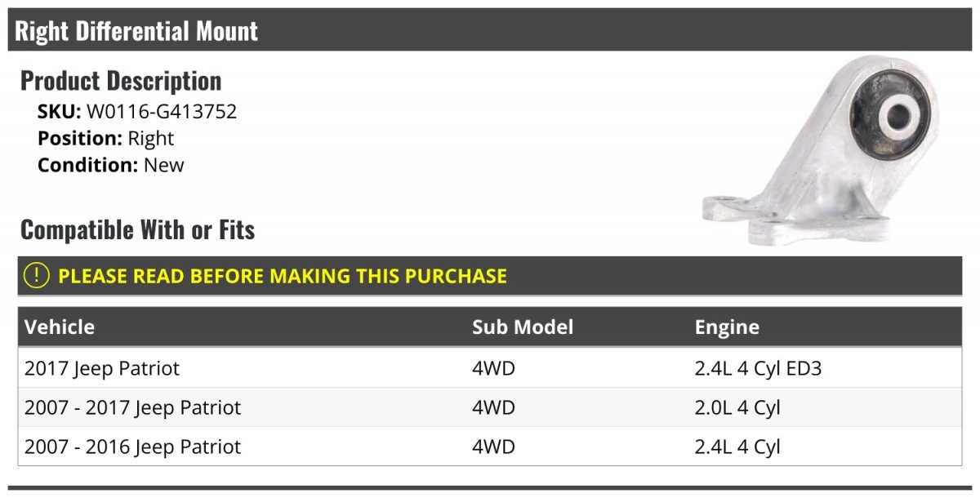Select the 2007 - 2017 Jeep Patriot row
This screenshot has width=980, height=498.
(133, 407)
